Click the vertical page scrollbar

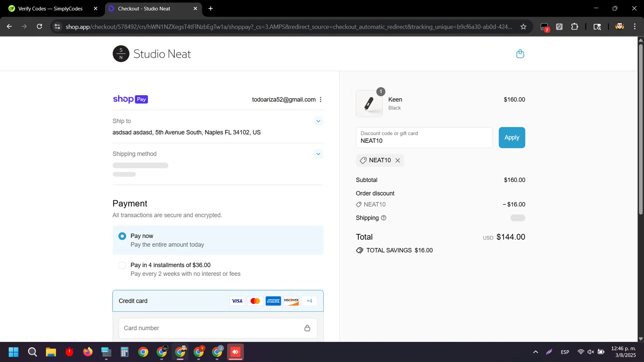coord(641,129)
